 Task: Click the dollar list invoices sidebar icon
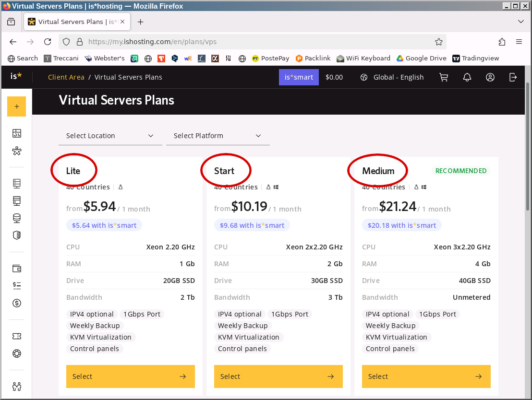(x=17, y=286)
